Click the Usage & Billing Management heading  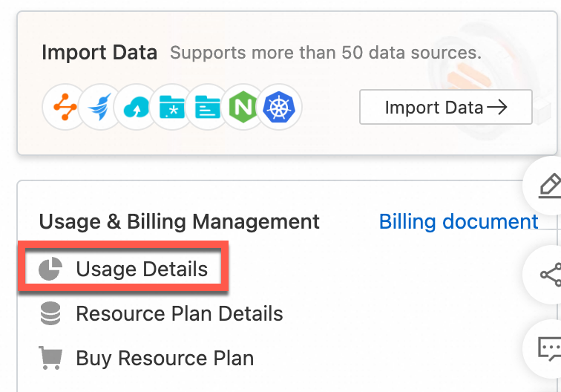[179, 221]
